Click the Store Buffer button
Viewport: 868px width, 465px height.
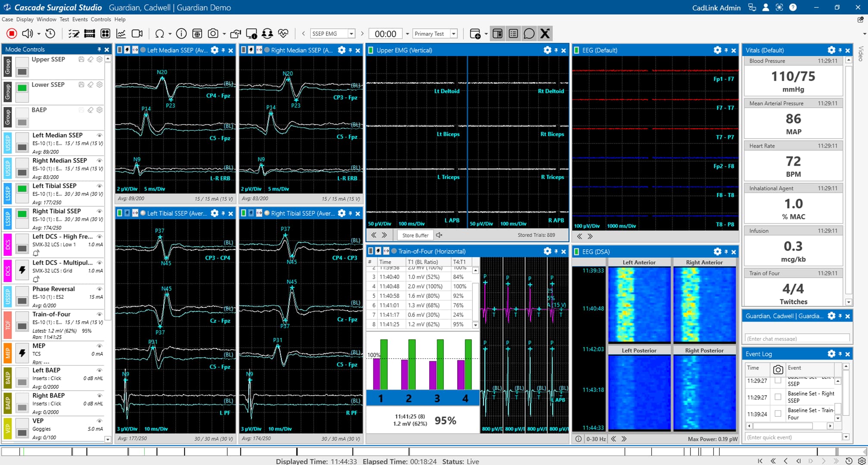[x=415, y=235]
